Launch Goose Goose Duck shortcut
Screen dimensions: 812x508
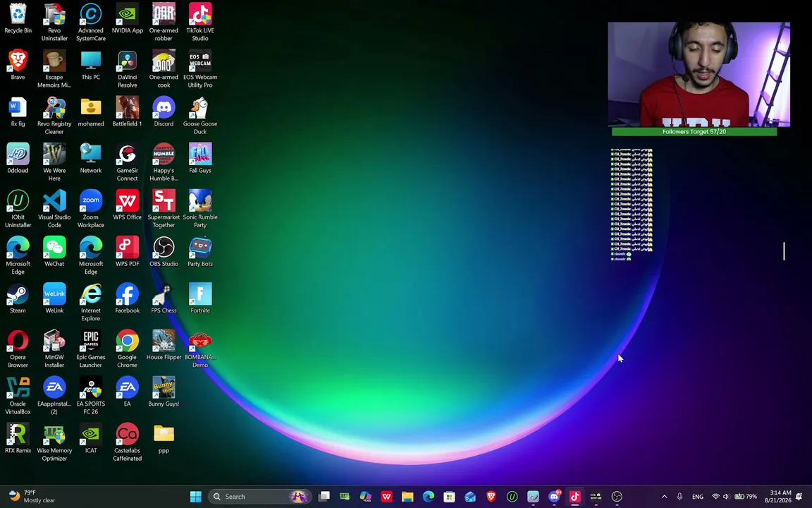pyautogui.click(x=200, y=116)
